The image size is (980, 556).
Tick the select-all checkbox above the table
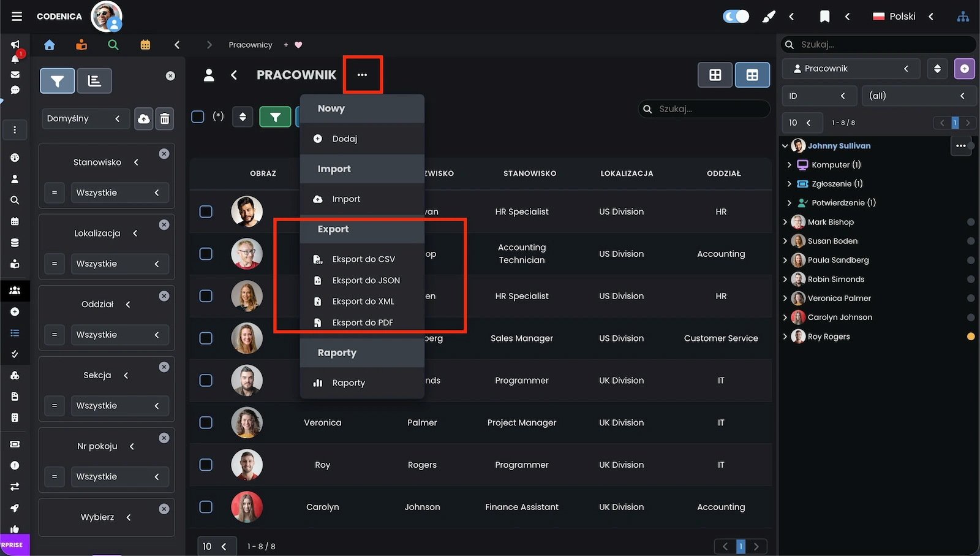click(198, 116)
